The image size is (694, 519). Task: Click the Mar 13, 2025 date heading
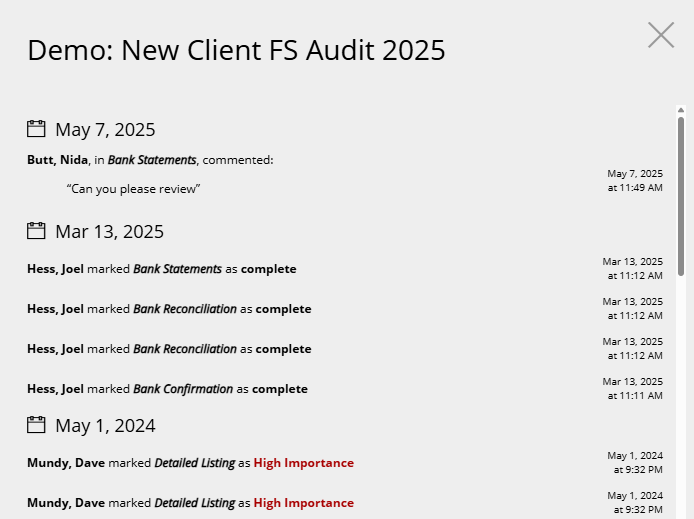click(109, 232)
